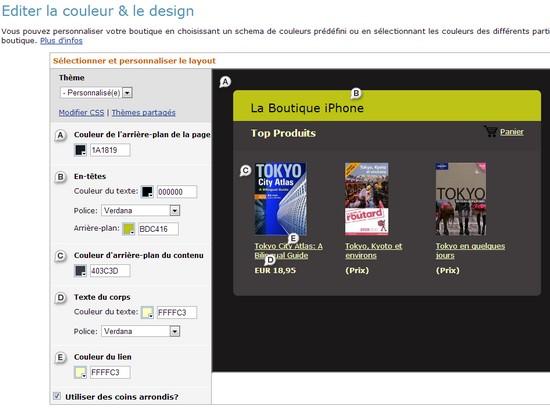Open page background color swatch 1A1819
The height and width of the screenshot is (412, 550).
click(x=80, y=150)
